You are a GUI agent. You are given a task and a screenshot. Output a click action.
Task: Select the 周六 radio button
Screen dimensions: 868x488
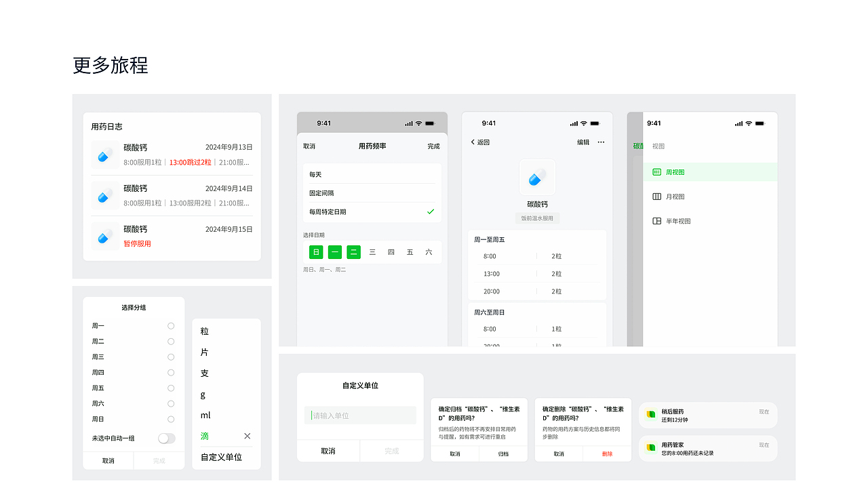coord(171,404)
